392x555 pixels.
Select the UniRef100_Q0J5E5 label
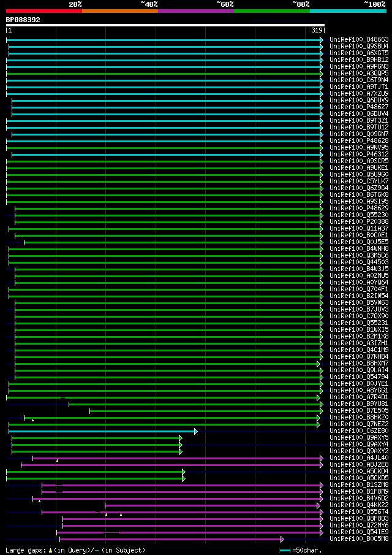coord(359,242)
